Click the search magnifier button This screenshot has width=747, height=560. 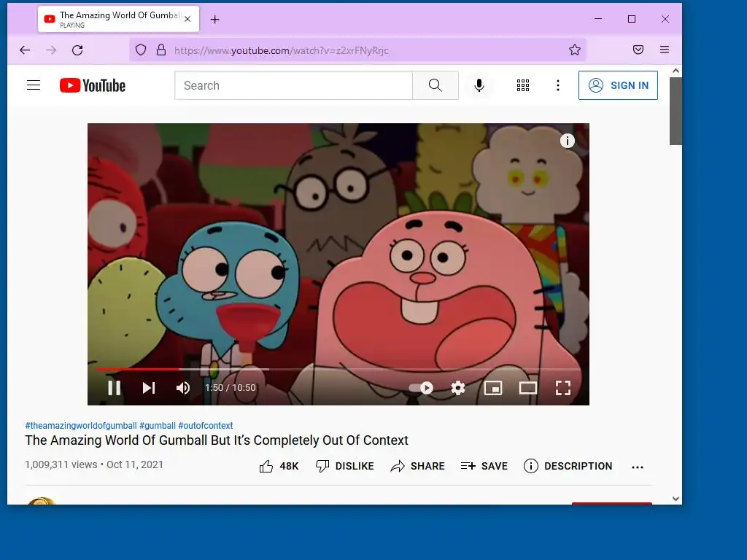coord(436,85)
